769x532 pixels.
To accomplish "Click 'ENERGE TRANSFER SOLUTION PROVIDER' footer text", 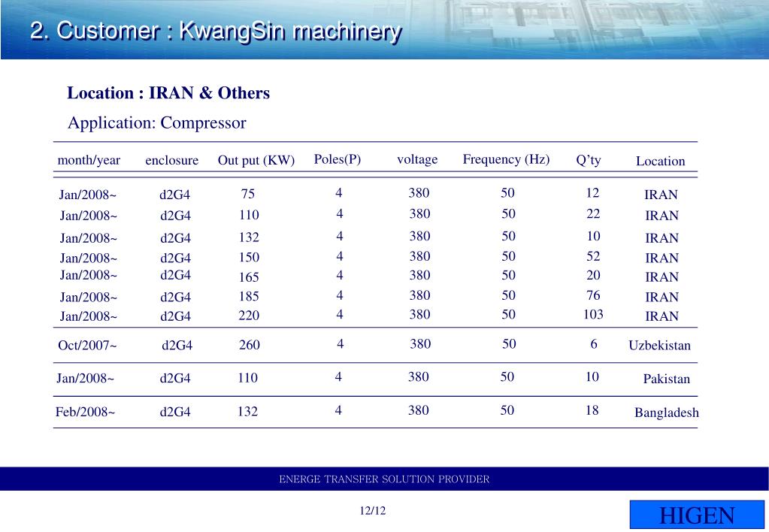I will click(385, 479).
